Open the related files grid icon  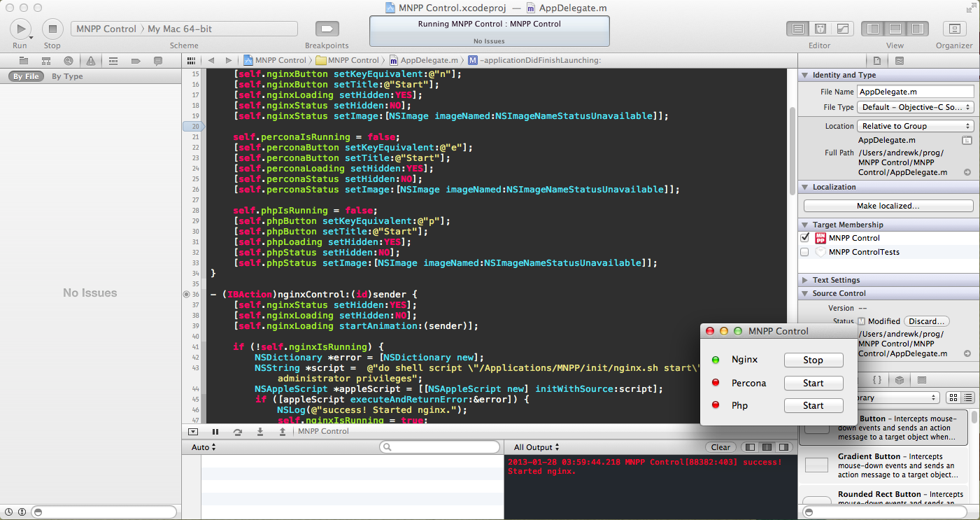pyautogui.click(x=192, y=60)
